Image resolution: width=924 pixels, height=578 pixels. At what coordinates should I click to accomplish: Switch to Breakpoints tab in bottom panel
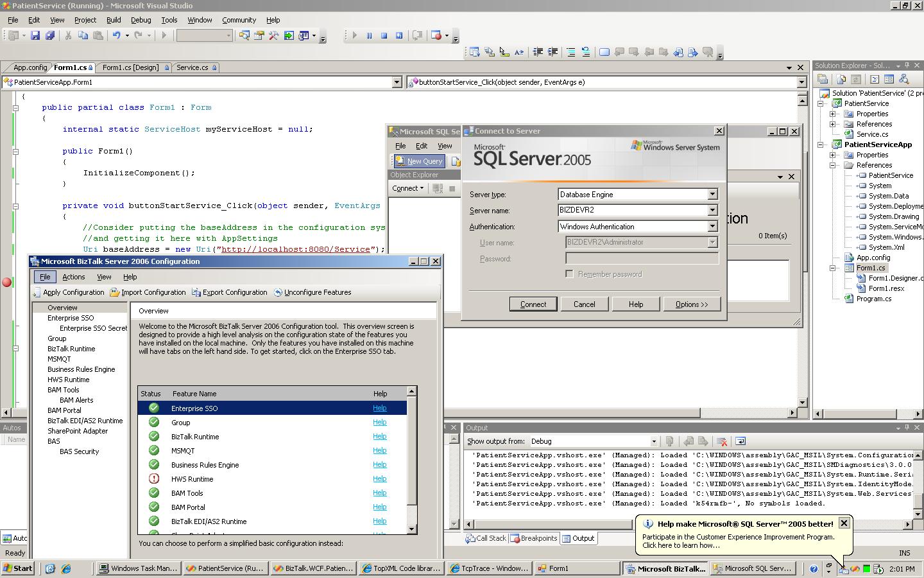534,538
